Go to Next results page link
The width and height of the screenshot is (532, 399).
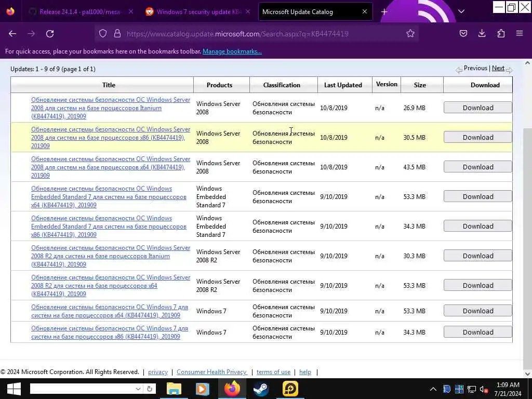click(x=498, y=68)
